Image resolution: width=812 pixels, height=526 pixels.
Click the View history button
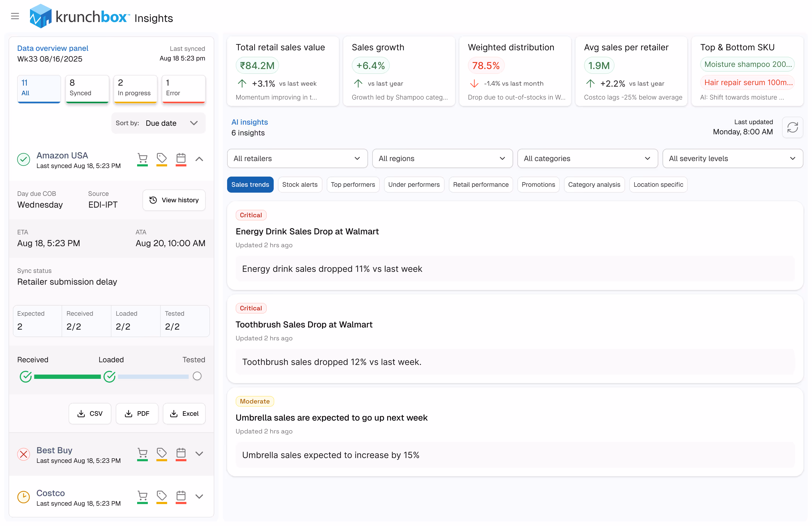coord(174,200)
